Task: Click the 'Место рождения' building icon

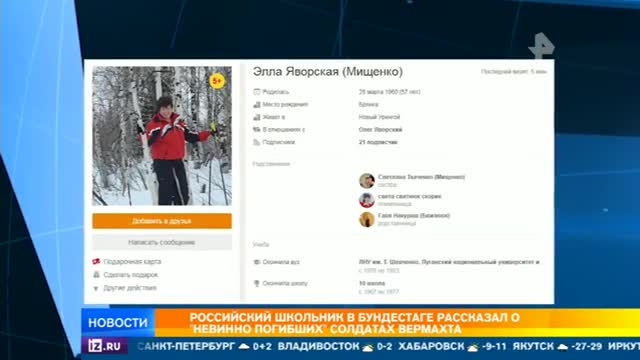Action: (257, 104)
